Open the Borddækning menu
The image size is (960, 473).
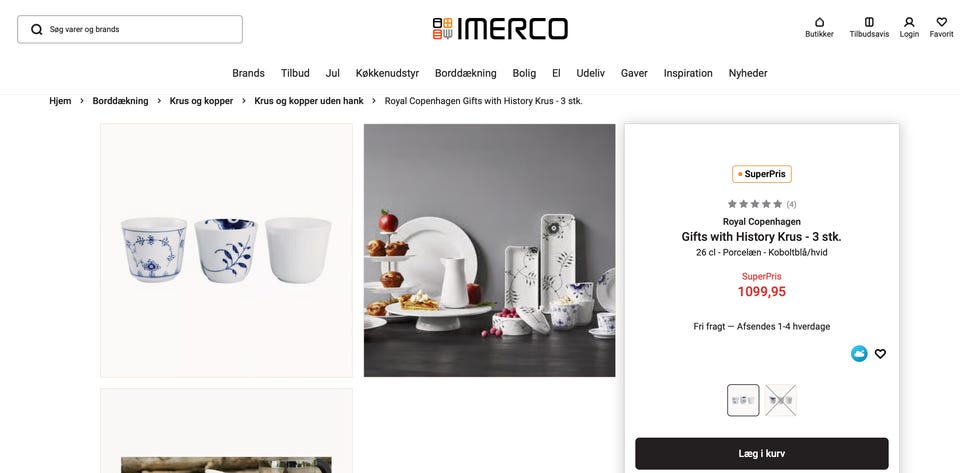point(465,73)
